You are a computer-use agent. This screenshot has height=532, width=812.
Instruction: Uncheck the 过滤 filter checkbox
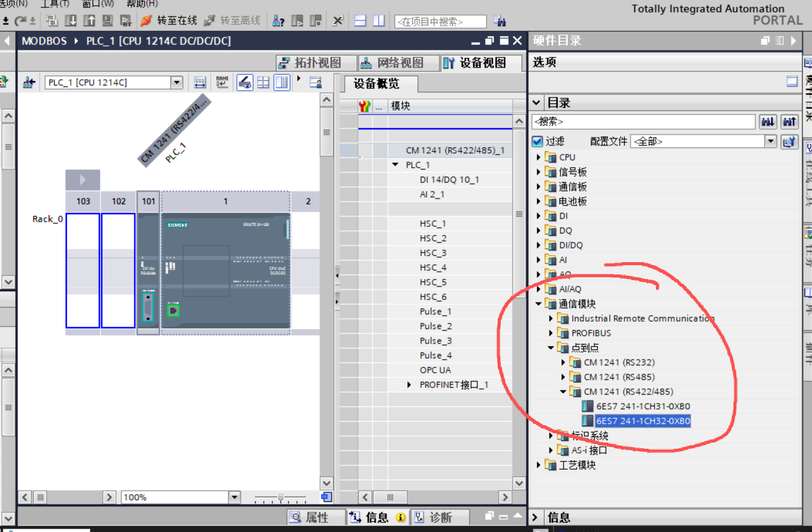click(537, 141)
